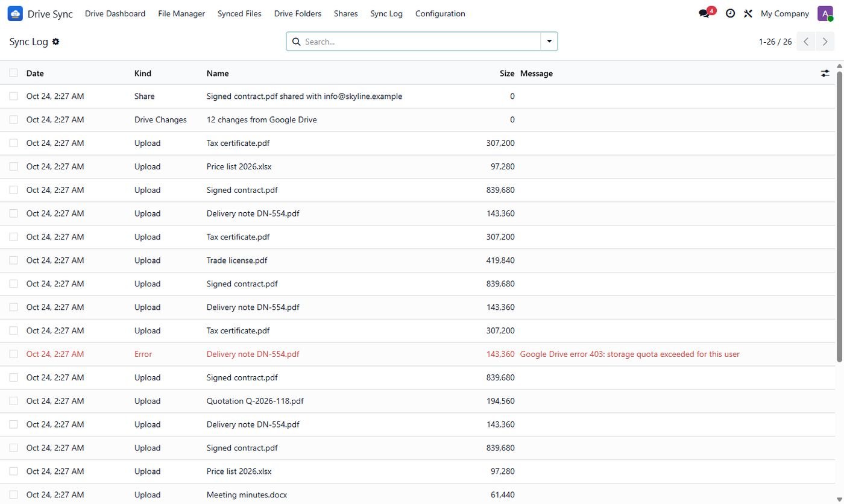Sort by the Date column header
The height and width of the screenshot is (504, 844).
click(x=35, y=74)
